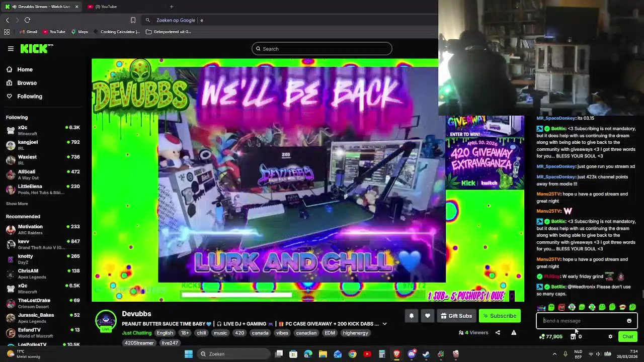Open the Kick hamburger sidebar menu
This screenshot has height=362, width=644.
coord(11,49)
